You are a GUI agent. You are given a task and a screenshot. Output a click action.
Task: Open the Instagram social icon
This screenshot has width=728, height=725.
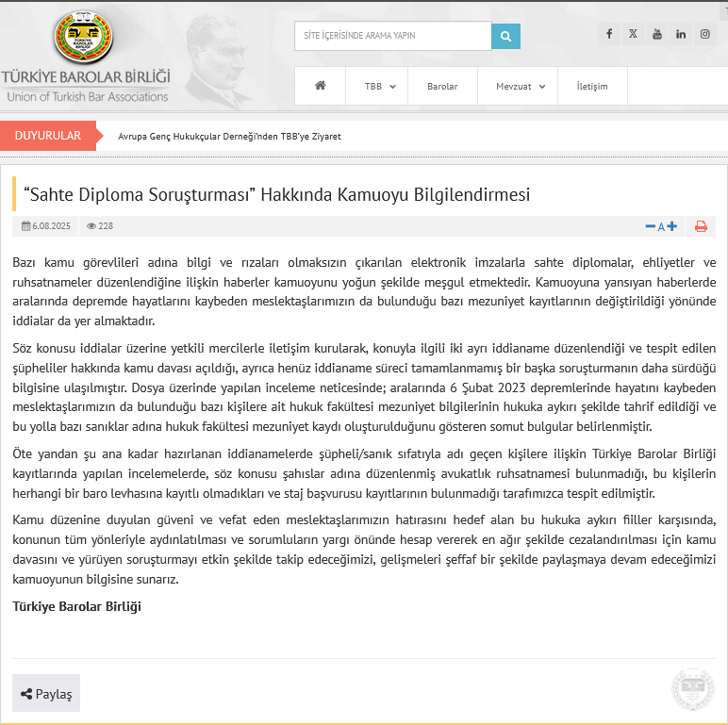[704, 34]
